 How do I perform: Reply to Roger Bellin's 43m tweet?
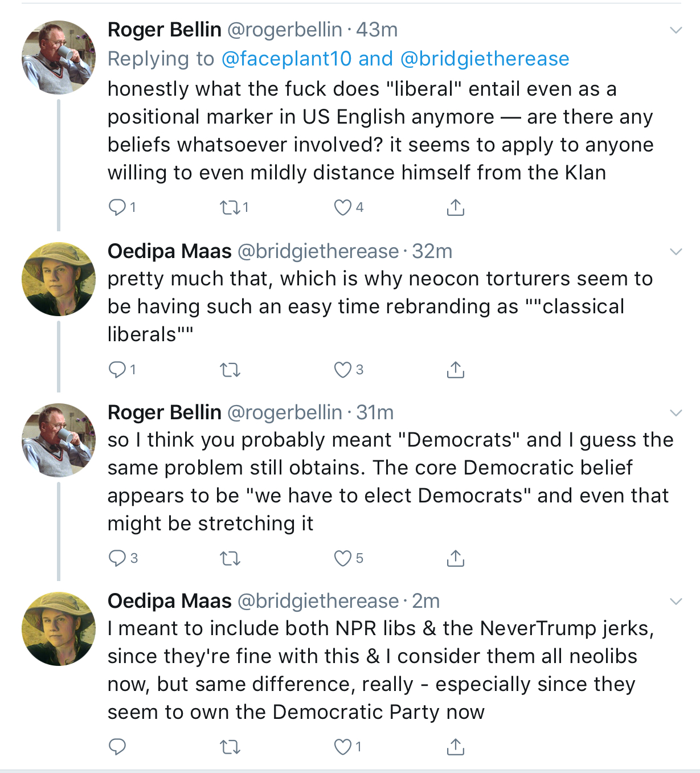coord(117,207)
